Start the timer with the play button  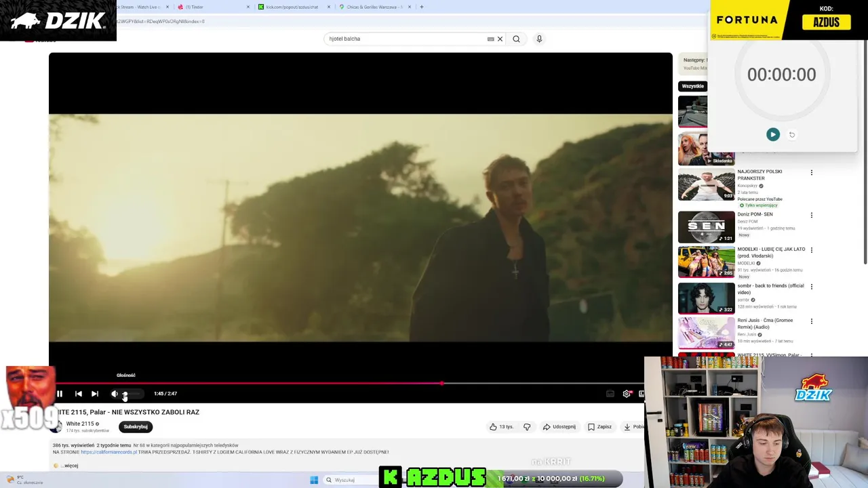(x=773, y=134)
